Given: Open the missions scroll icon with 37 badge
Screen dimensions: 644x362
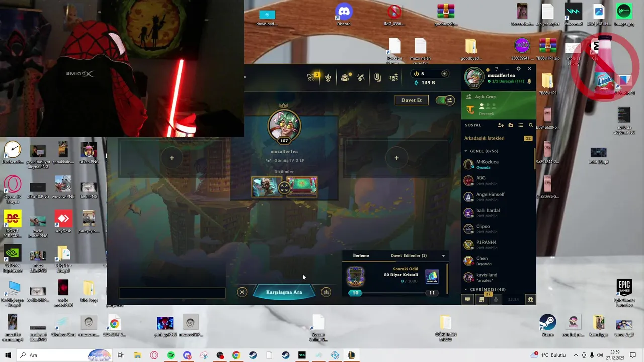Looking at the screenshot, I should pyautogui.click(x=481, y=299).
